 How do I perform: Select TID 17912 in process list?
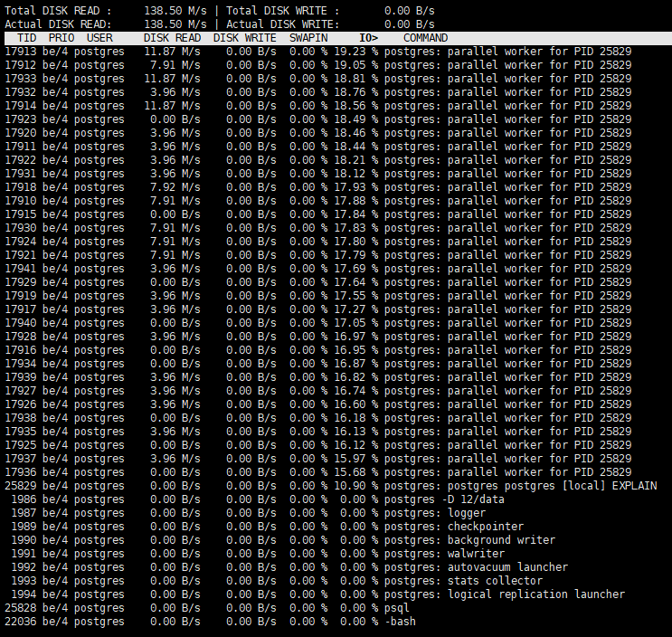click(x=21, y=65)
